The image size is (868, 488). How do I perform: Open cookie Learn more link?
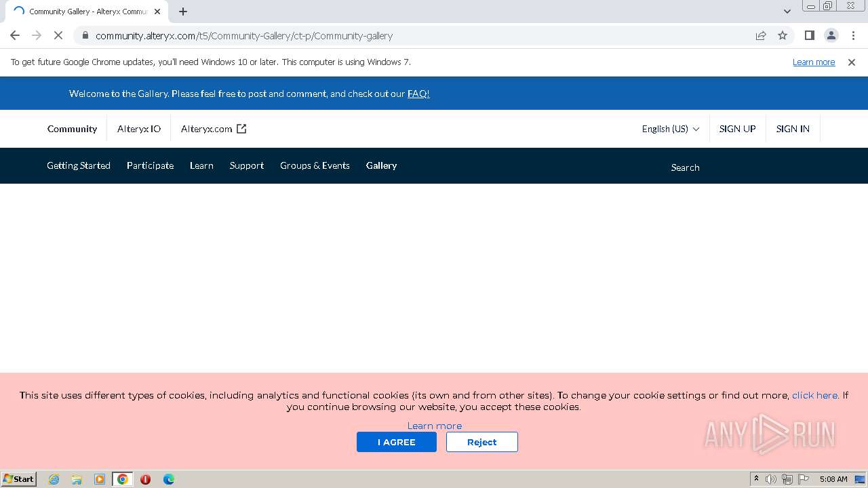[435, 426]
